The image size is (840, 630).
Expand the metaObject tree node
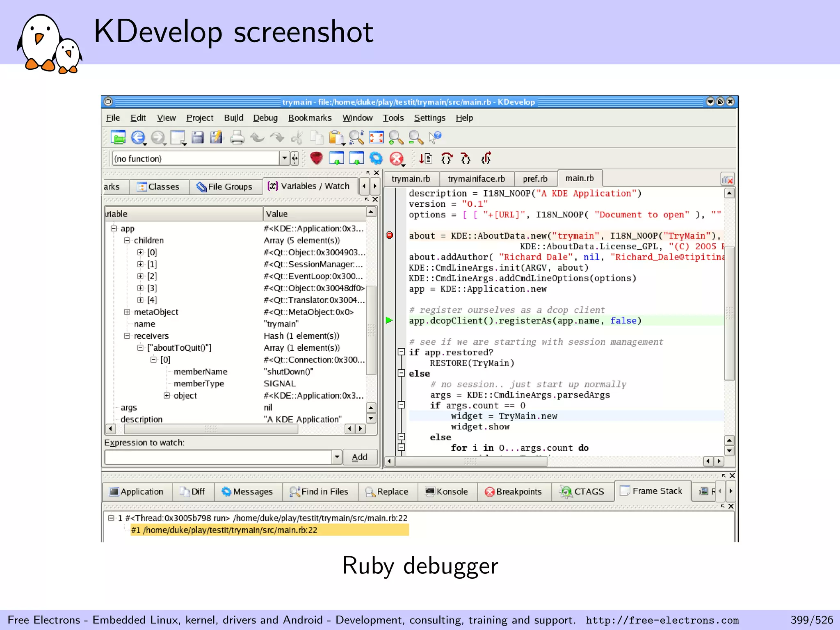tap(127, 312)
